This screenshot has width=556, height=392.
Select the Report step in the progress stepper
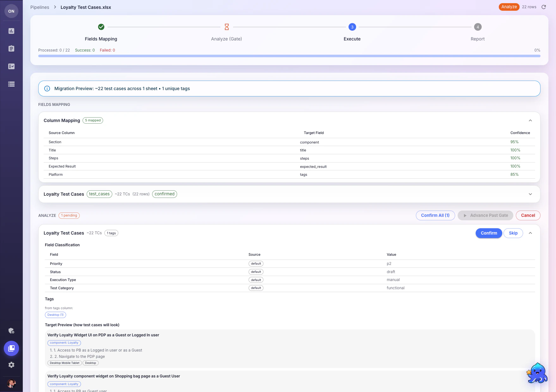478,27
